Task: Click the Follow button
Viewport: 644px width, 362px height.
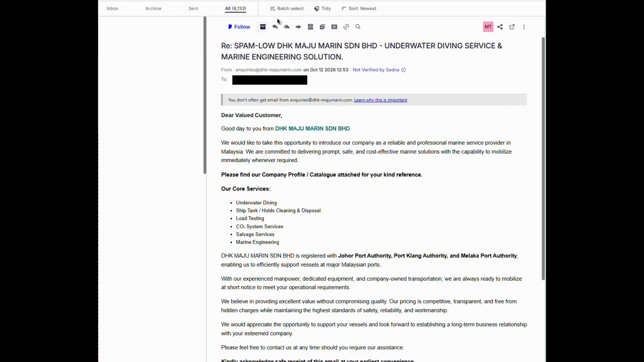Action: point(239,27)
